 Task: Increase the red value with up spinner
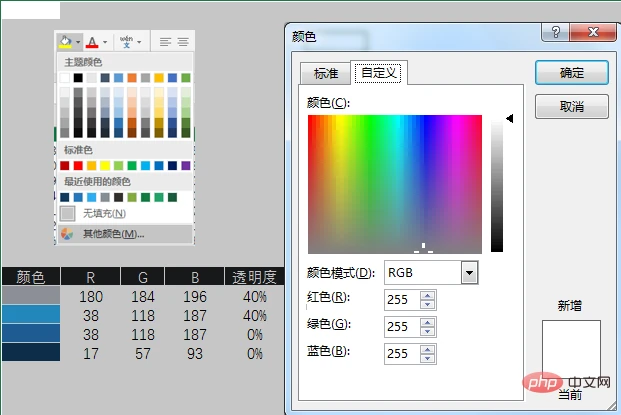click(x=427, y=295)
